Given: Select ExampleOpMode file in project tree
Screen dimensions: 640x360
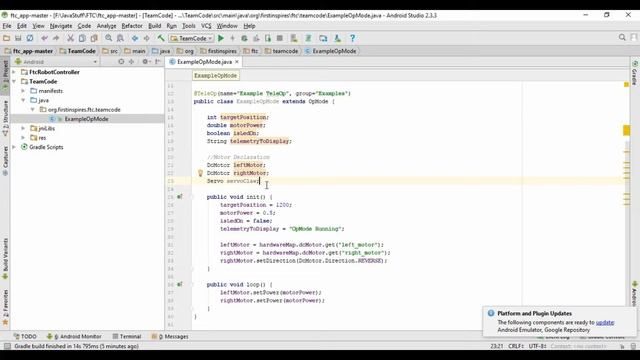Looking at the screenshot, I should [x=86, y=119].
